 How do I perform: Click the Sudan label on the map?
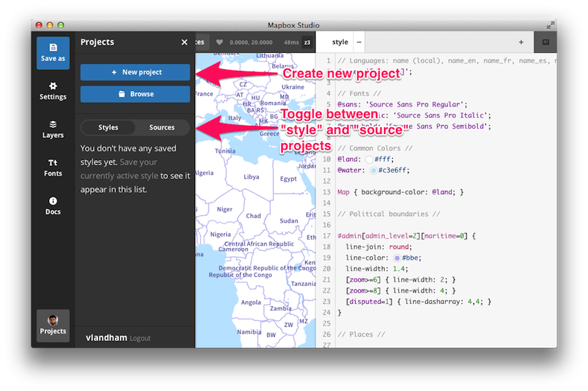tap(289, 221)
